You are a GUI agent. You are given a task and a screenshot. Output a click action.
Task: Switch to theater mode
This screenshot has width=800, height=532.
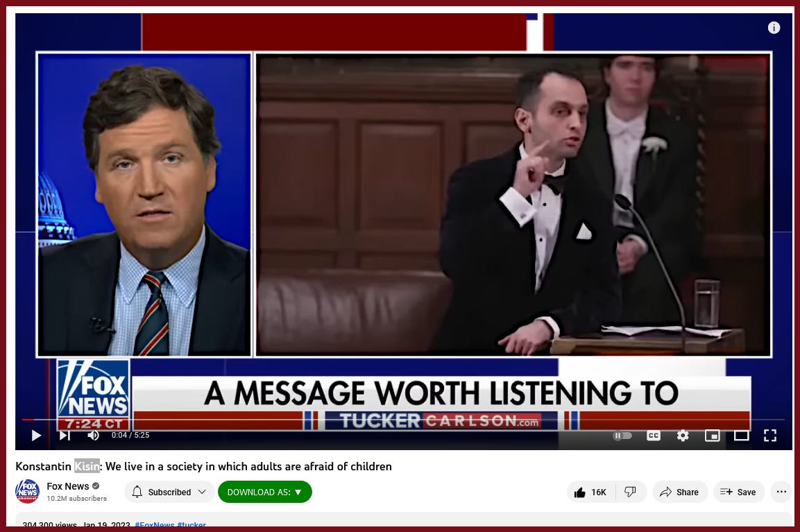pyautogui.click(x=741, y=435)
